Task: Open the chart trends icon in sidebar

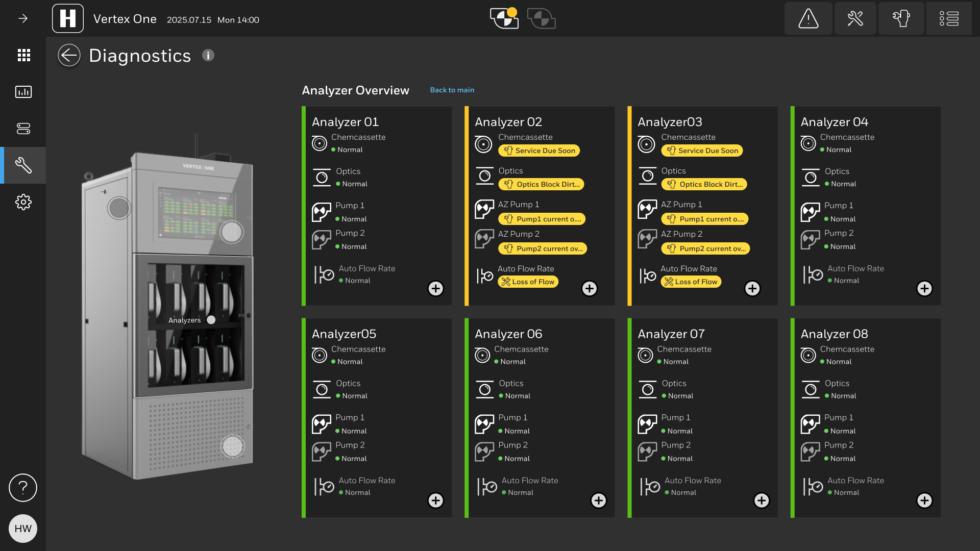Action: [23, 92]
